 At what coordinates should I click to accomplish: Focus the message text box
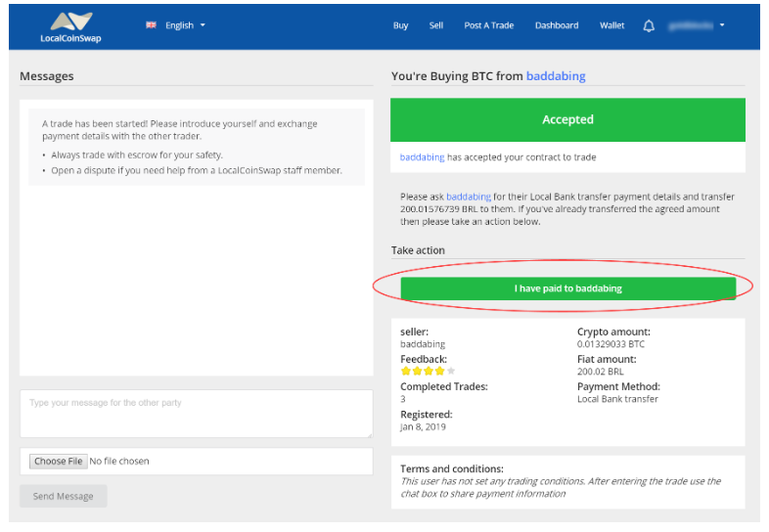pyautogui.click(x=197, y=414)
